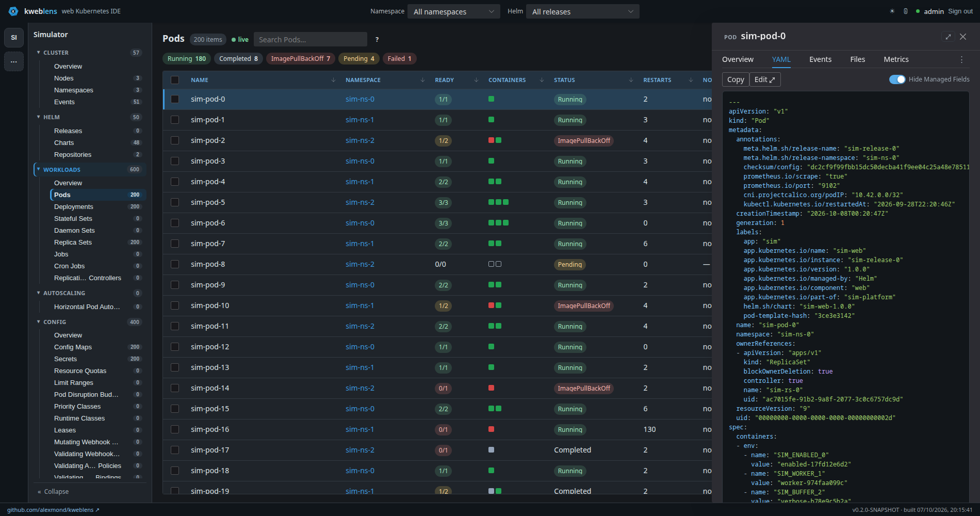
Task: Check the sim-pod-14 row checkbox
Action: (175, 388)
